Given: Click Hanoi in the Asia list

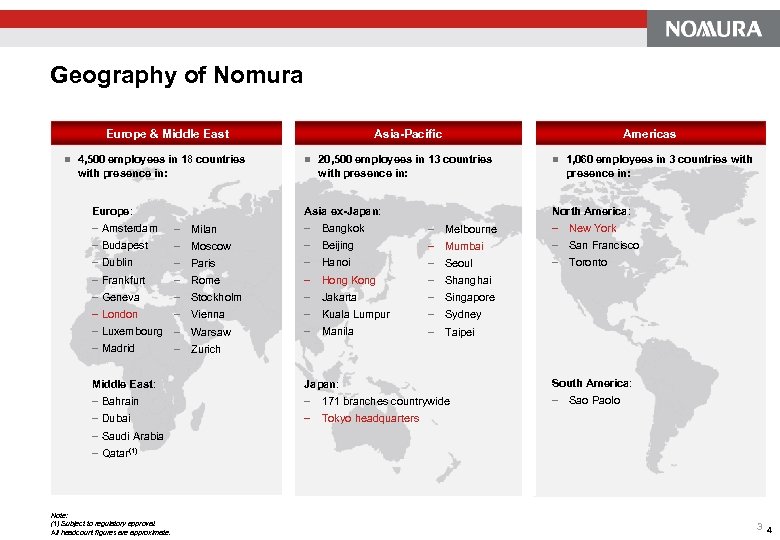Looking at the screenshot, I should coord(336,262).
